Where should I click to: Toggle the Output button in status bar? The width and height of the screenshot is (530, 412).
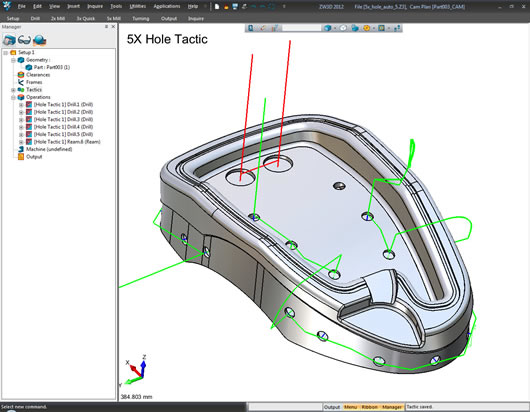[x=332, y=407]
